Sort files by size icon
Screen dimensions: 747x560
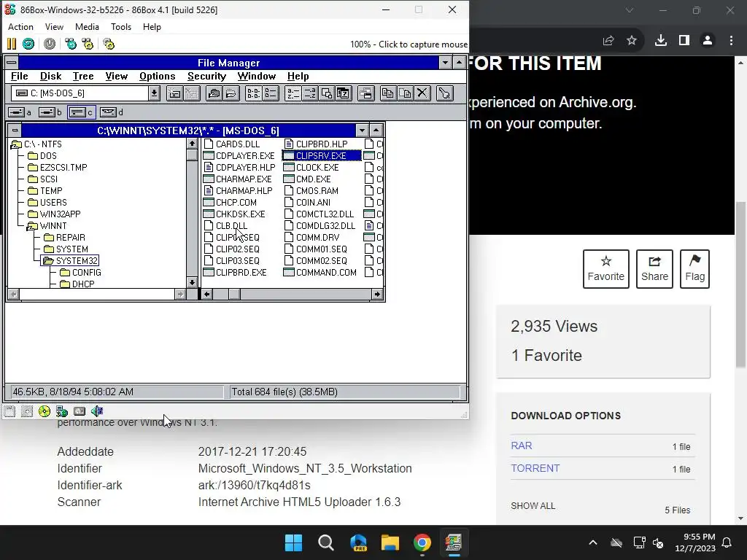coord(326,93)
